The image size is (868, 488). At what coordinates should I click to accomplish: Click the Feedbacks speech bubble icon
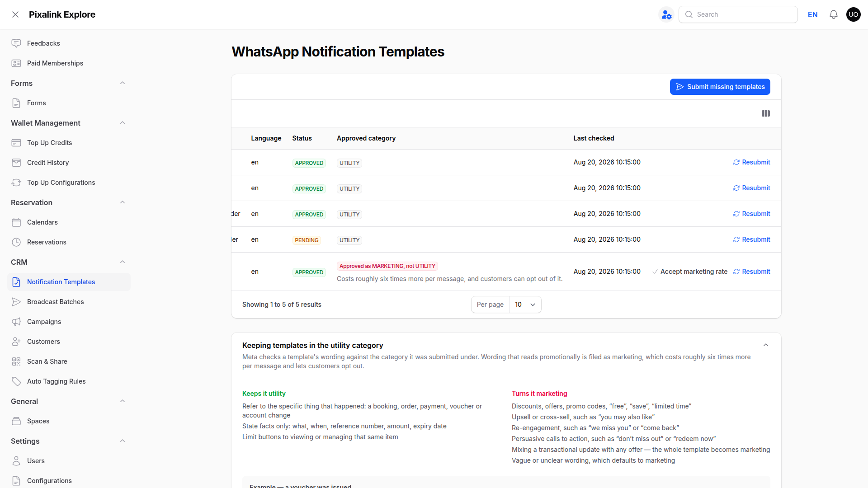pos(16,43)
